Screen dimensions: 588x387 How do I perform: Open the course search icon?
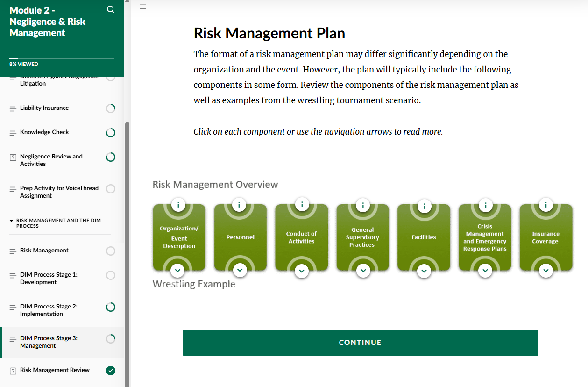pos(111,9)
